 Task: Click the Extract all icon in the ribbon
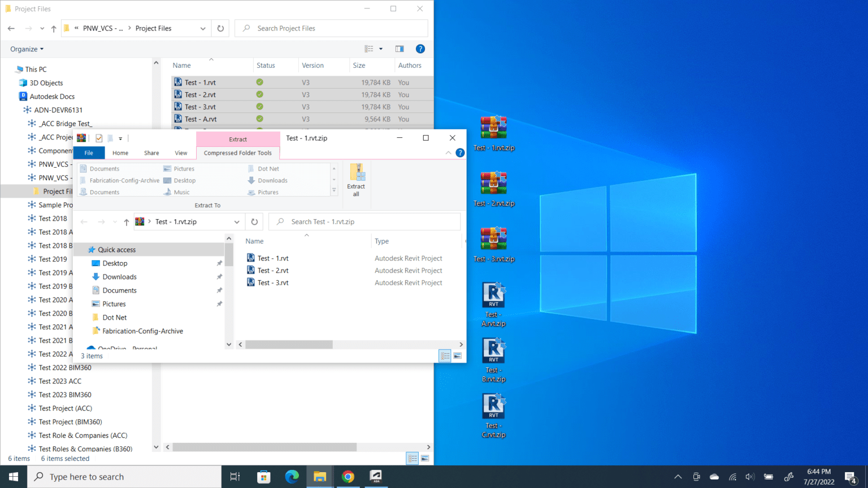coord(356,179)
